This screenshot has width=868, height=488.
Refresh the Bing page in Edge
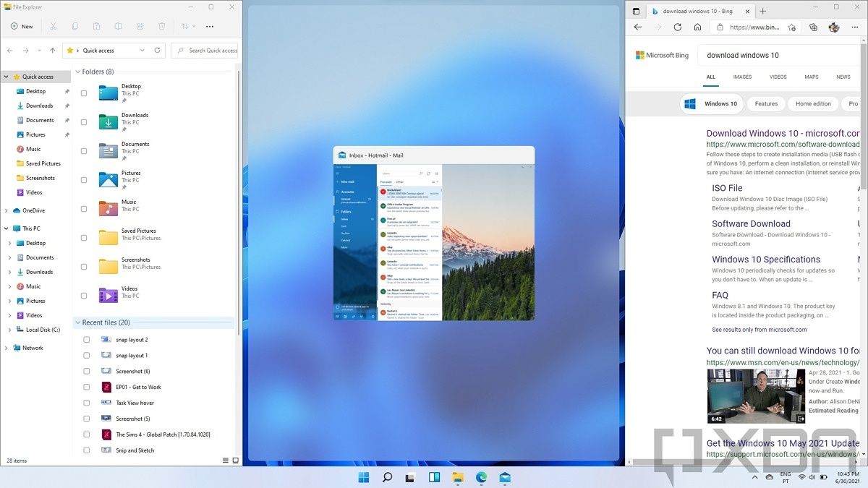677,27
